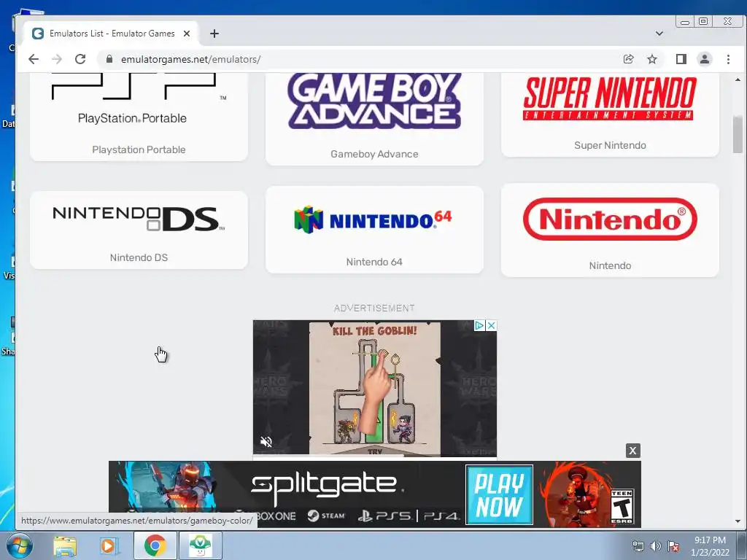Click the lock icon in address bar

point(109,59)
